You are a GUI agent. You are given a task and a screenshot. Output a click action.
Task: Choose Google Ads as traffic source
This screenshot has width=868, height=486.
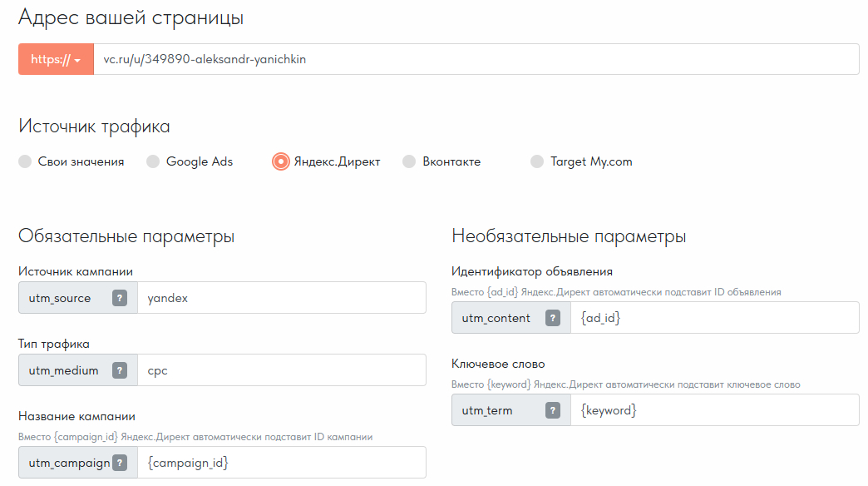[153, 161]
